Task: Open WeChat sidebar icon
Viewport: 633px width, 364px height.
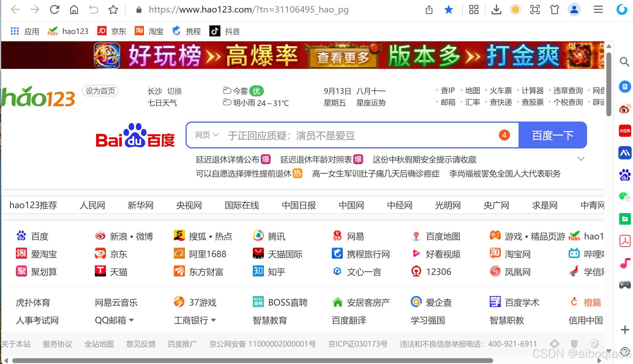Action: pyautogui.click(x=625, y=196)
